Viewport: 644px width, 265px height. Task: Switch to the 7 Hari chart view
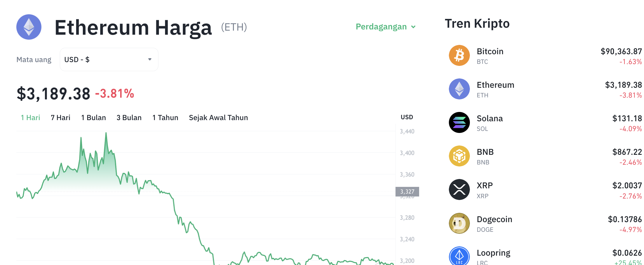[x=60, y=117]
